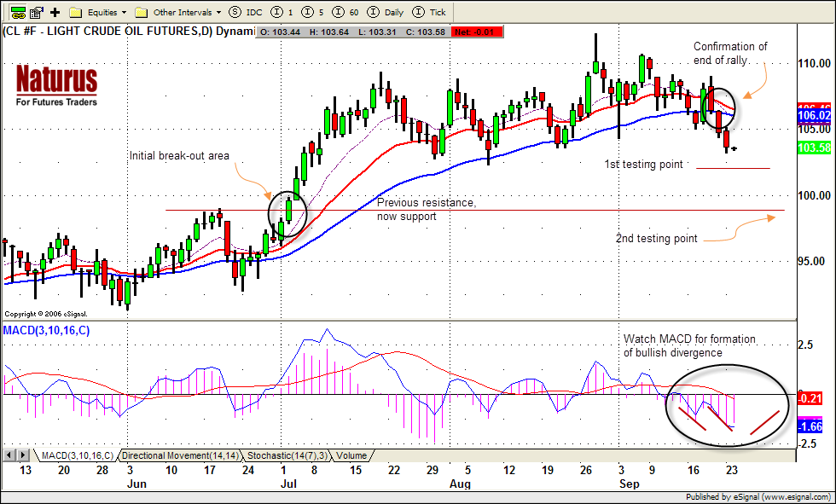Select the Daily interval
Viewport: 836px width, 504px height.
pos(386,12)
